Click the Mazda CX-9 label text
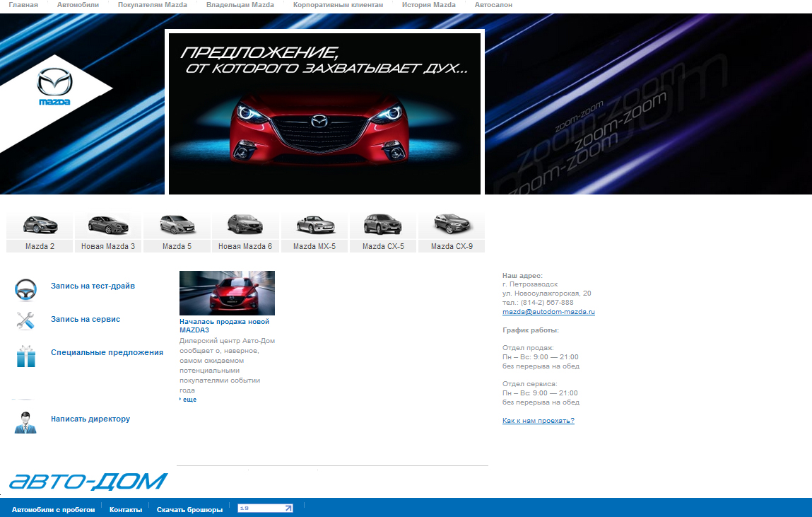This screenshot has width=812, height=517. 452,247
